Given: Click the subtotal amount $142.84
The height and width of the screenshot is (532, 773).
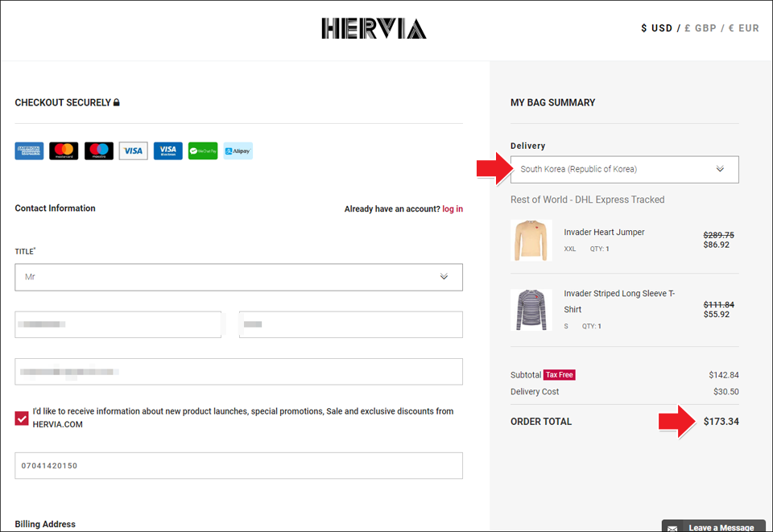Looking at the screenshot, I should [x=724, y=375].
